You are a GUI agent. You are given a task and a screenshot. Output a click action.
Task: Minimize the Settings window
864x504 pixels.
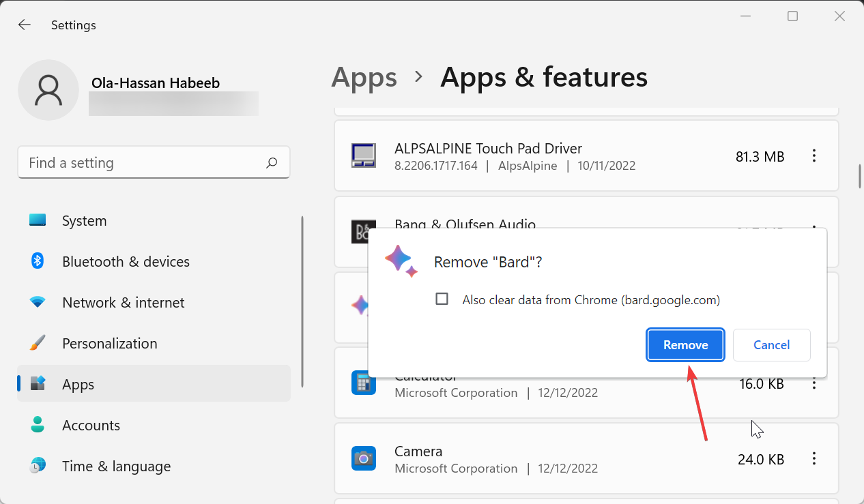745,16
